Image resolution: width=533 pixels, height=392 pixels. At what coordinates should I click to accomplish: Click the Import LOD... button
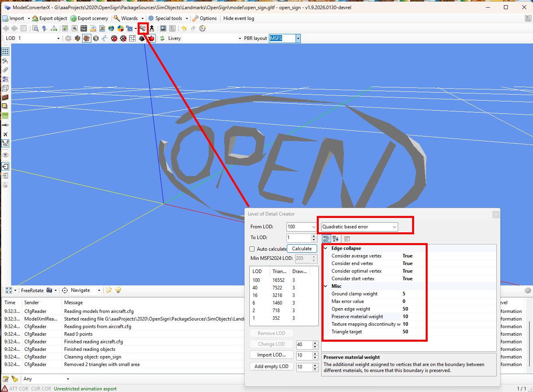271,355
